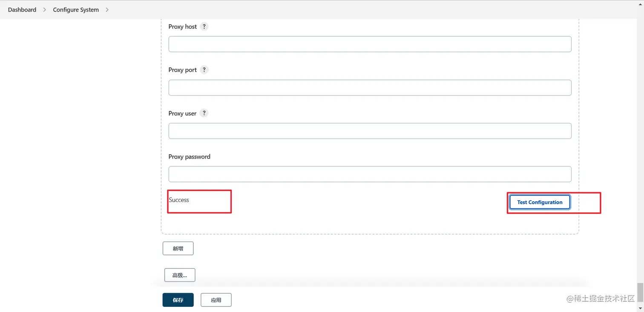644x312 pixels.
Task: Click the Proxy user label
Action: pyautogui.click(x=182, y=113)
